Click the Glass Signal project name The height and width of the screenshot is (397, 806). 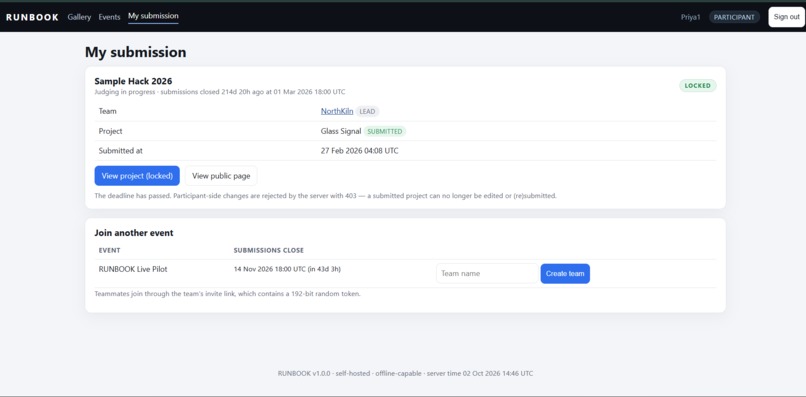click(341, 131)
